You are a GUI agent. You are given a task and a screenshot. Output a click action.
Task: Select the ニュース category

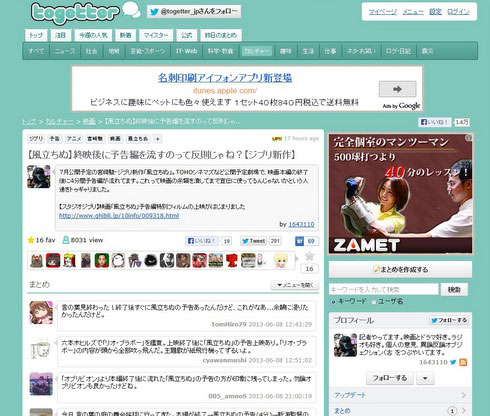tap(65, 51)
